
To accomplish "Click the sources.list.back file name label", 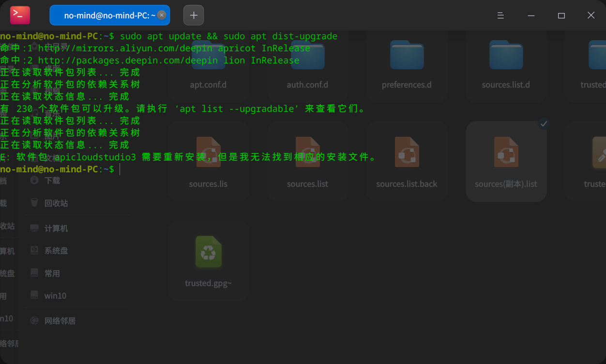I will click(407, 184).
